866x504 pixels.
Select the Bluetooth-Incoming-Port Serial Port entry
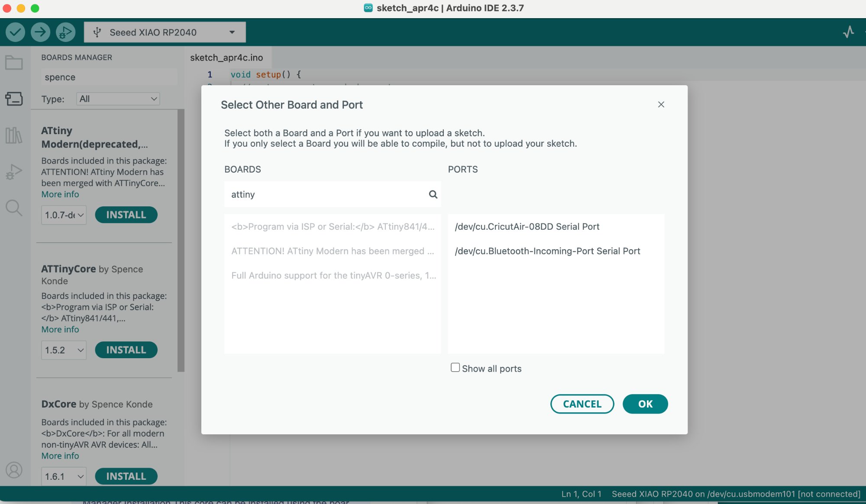547,251
